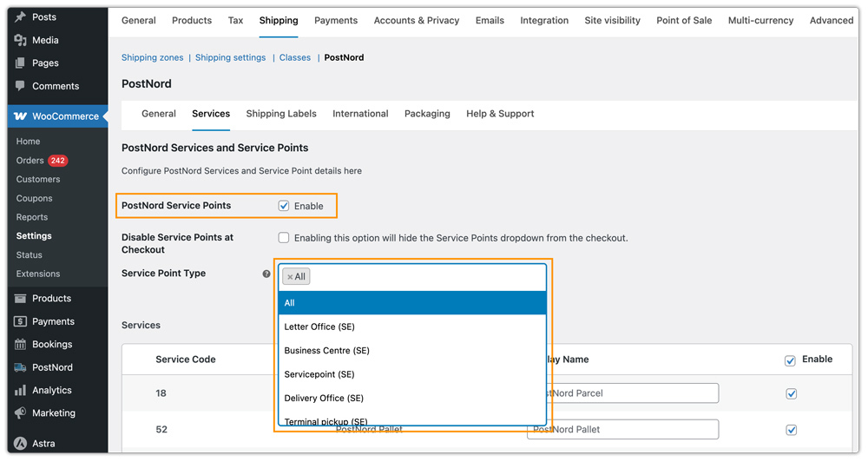Screen dimensions: 868x462
Task: Switch to Shipping Labels sub-tab
Action: click(x=281, y=114)
